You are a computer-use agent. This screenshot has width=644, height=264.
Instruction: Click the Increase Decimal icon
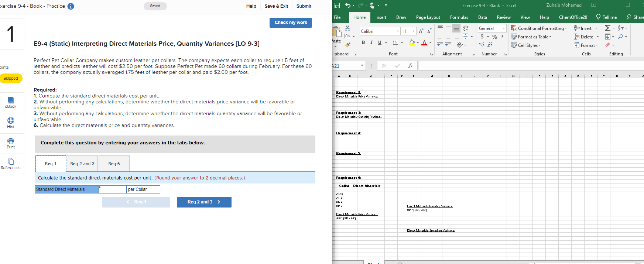coord(482,45)
